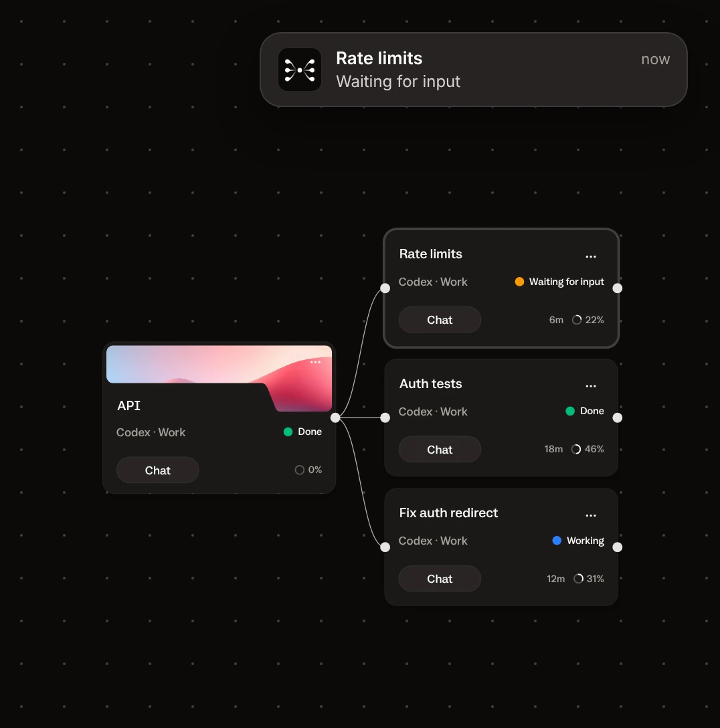Open the Rate limits card more options menu
The height and width of the screenshot is (728, 720).
(590, 256)
